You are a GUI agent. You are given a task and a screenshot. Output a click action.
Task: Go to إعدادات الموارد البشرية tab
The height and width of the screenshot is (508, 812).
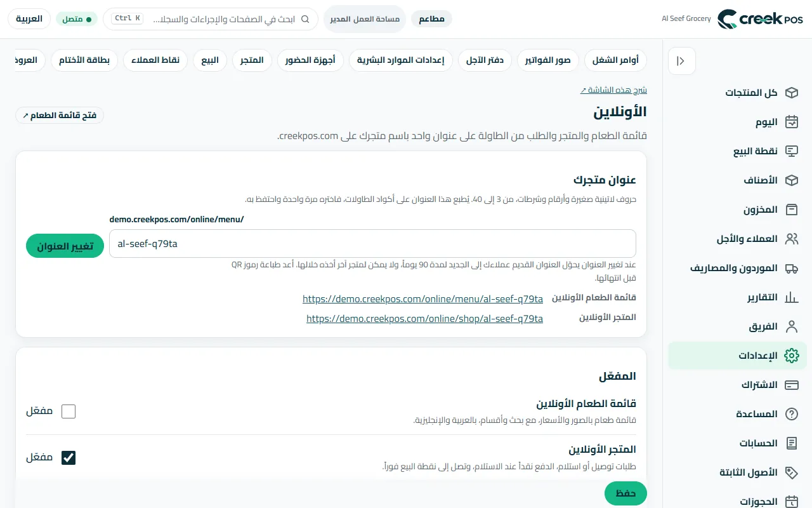pos(401,60)
